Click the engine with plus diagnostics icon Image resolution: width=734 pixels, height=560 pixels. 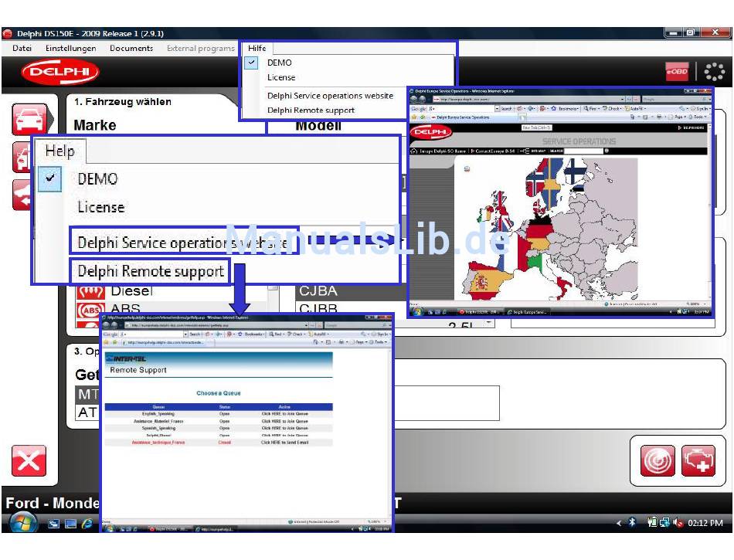[x=698, y=460]
